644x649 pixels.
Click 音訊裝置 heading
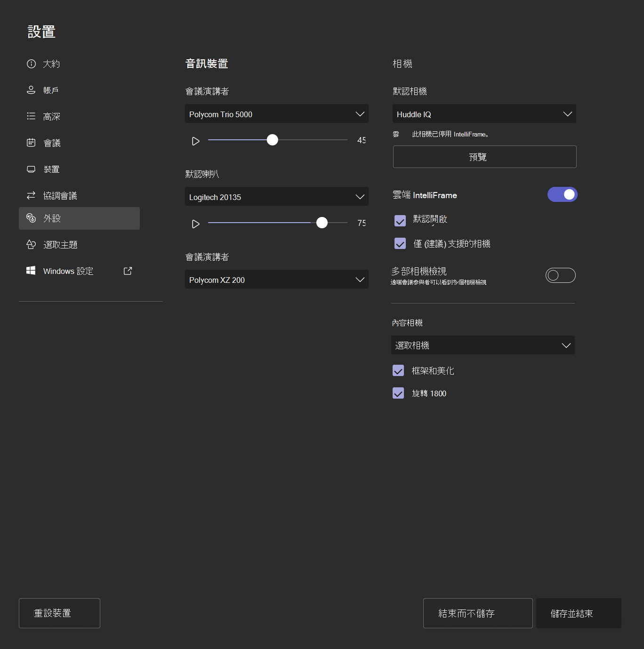coord(207,64)
